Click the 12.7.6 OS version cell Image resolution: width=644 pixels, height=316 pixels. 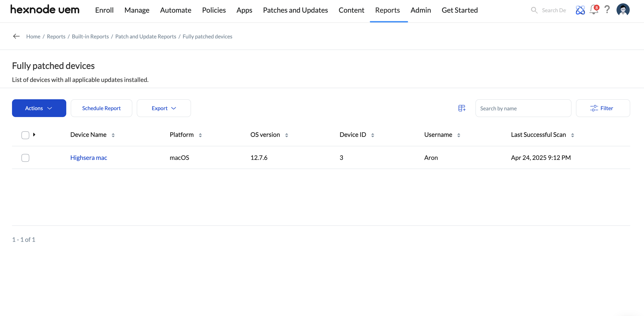(x=259, y=158)
